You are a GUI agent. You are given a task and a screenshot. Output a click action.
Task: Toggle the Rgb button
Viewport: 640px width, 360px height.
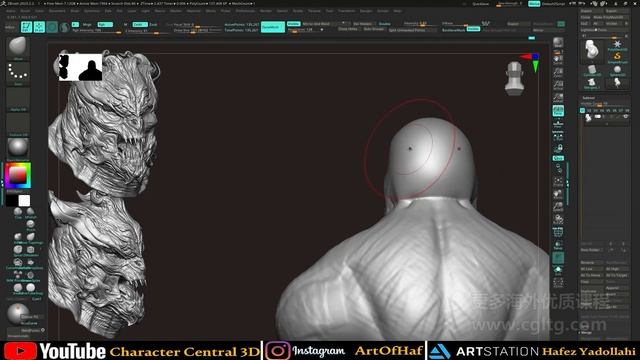[x=104, y=24]
